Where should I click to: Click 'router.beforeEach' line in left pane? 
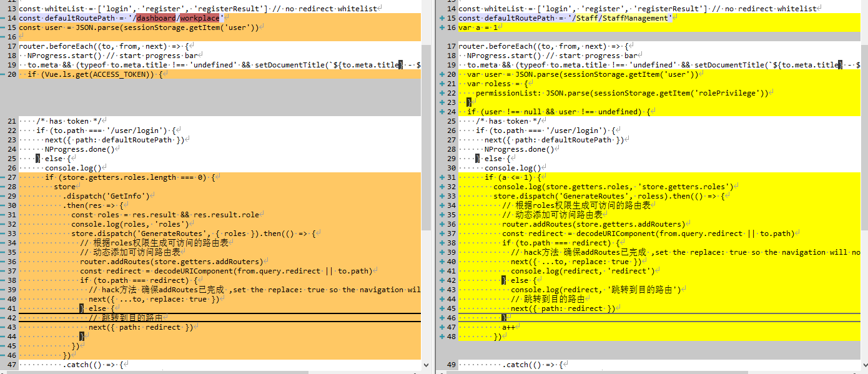(x=104, y=46)
